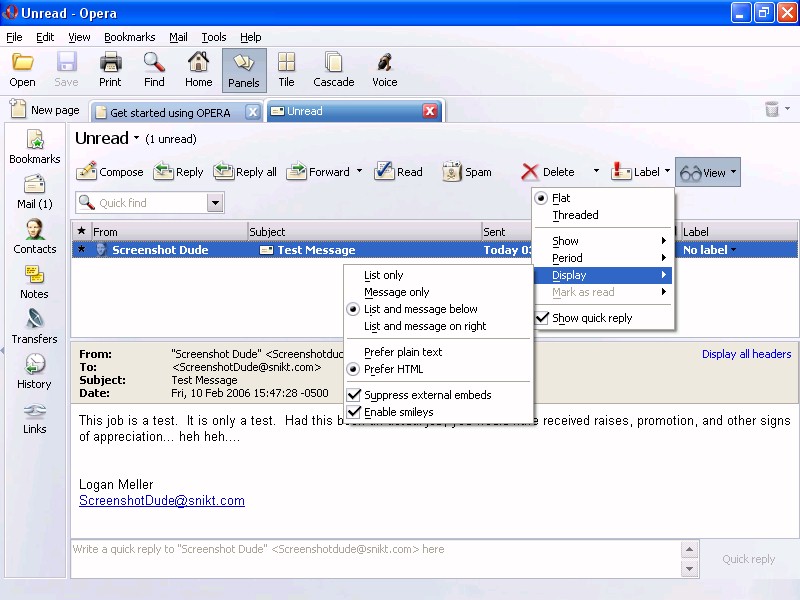
Task: Click the ScreenshotDude@snikt.com email link
Action: coord(162,501)
